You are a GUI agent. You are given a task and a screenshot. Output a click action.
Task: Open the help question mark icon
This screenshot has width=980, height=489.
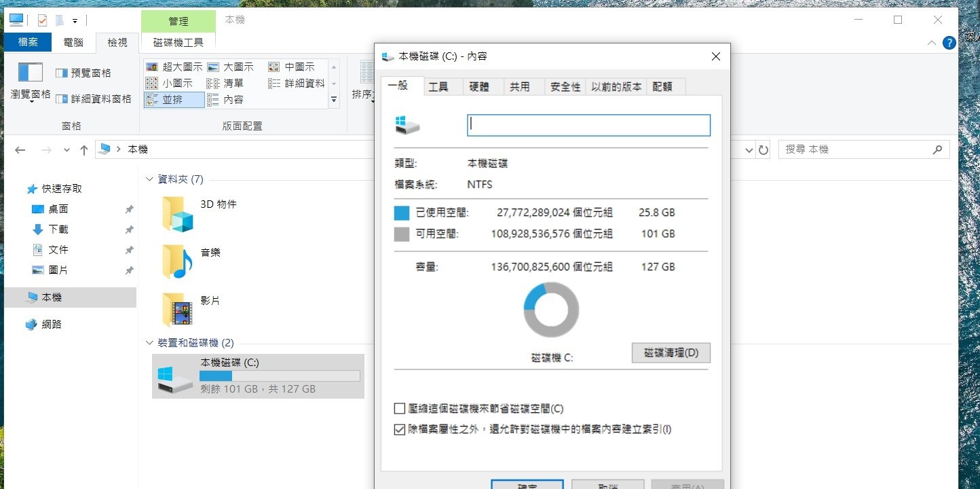[x=949, y=43]
